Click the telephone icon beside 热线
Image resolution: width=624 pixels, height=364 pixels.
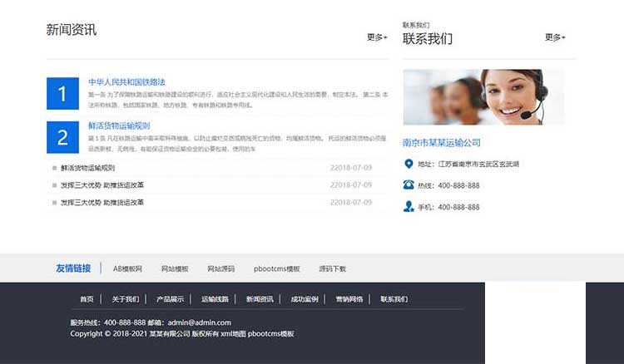tap(409, 184)
